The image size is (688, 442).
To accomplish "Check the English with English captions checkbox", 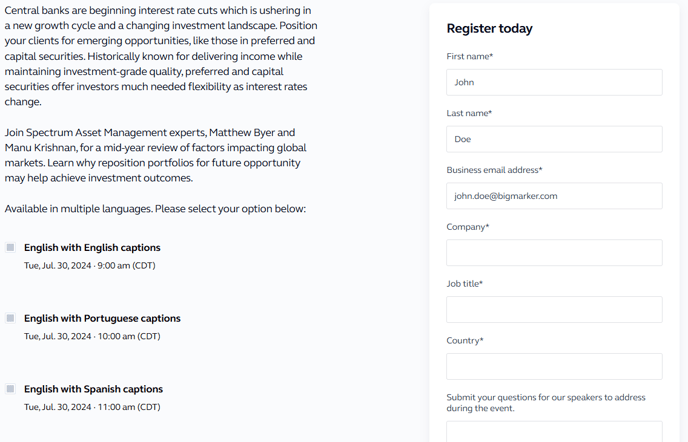I will (x=11, y=248).
